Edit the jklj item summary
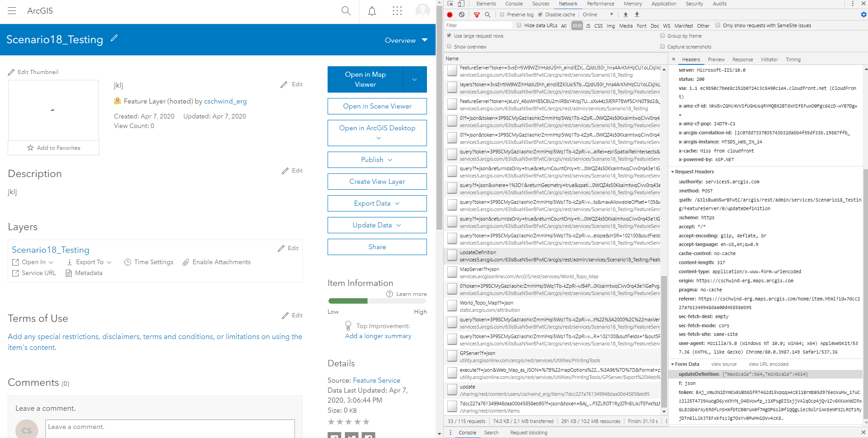 [x=292, y=84]
